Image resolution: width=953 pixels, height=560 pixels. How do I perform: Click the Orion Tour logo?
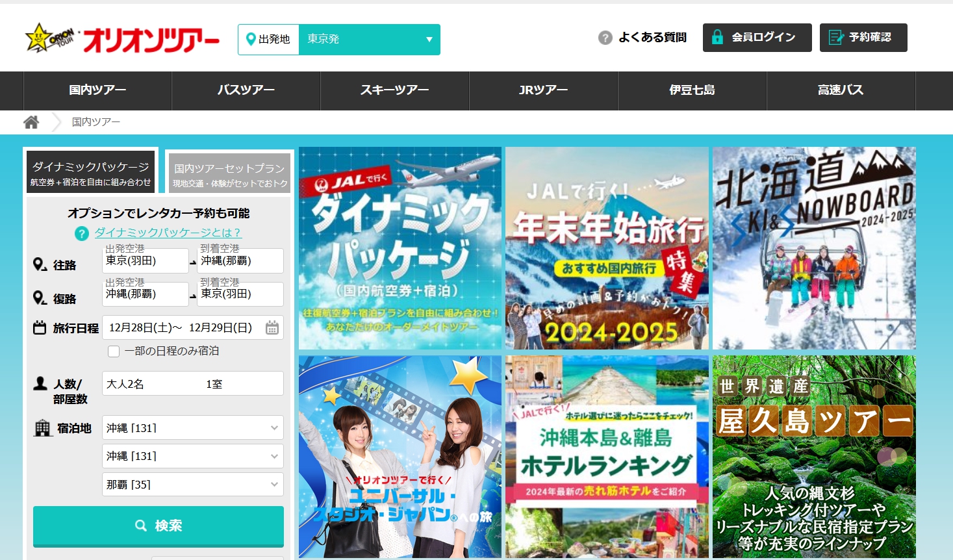click(x=122, y=39)
